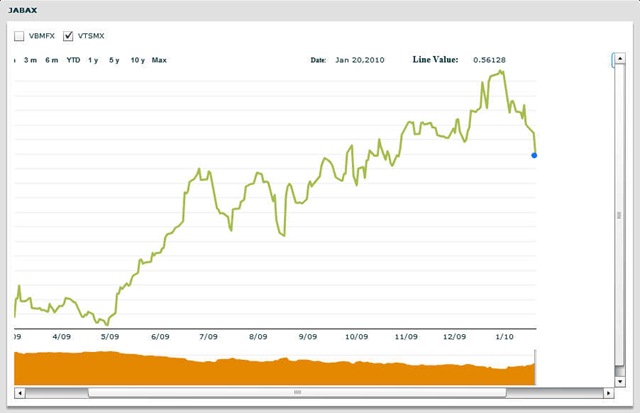Click the 11/09 axis label
This screenshot has width=640, height=413.
[406, 337]
